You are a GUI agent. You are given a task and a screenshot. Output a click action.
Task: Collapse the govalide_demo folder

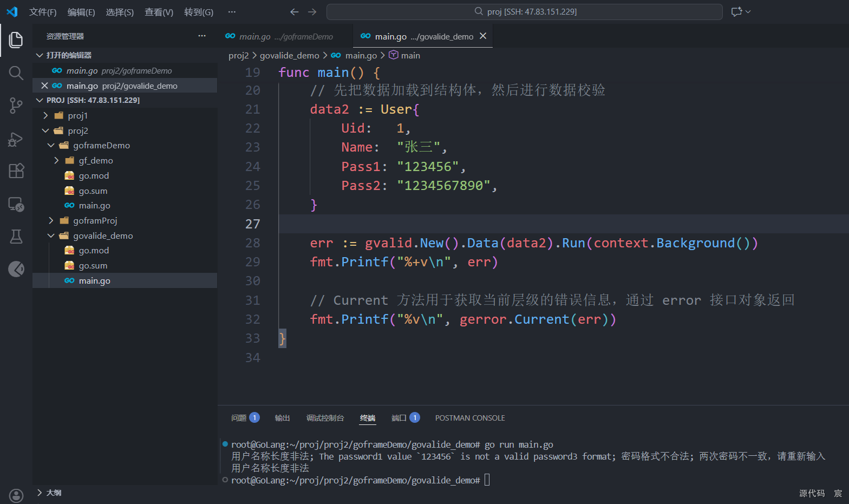125,235
